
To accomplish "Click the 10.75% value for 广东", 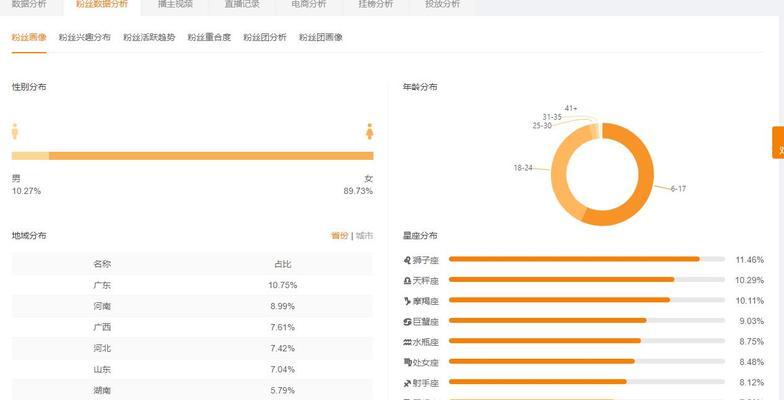I will click(x=282, y=285).
